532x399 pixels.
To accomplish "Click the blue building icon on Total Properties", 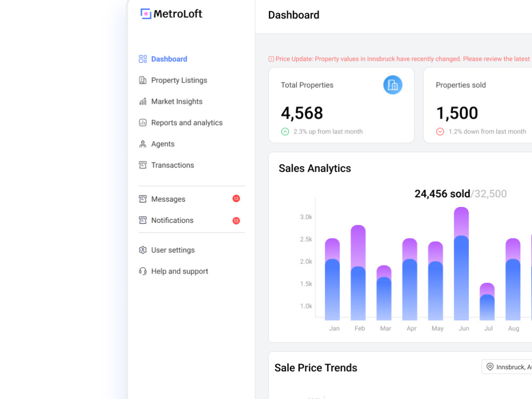I will [x=393, y=85].
